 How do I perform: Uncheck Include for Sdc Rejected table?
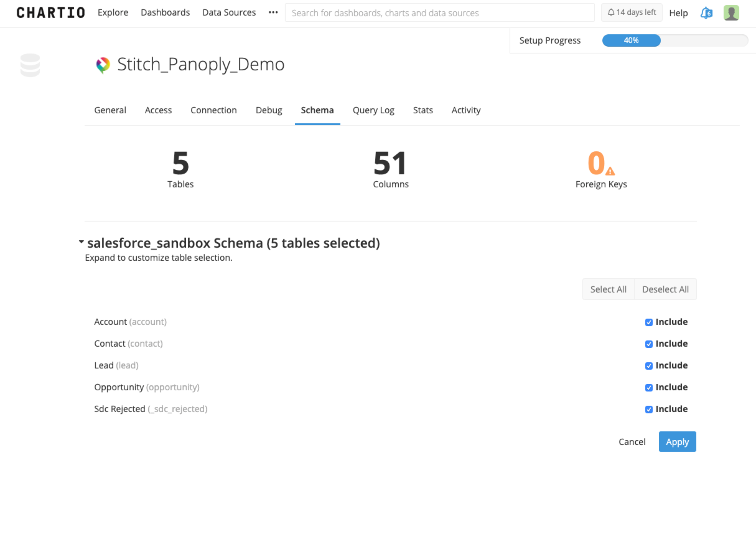pyautogui.click(x=649, y=410)
